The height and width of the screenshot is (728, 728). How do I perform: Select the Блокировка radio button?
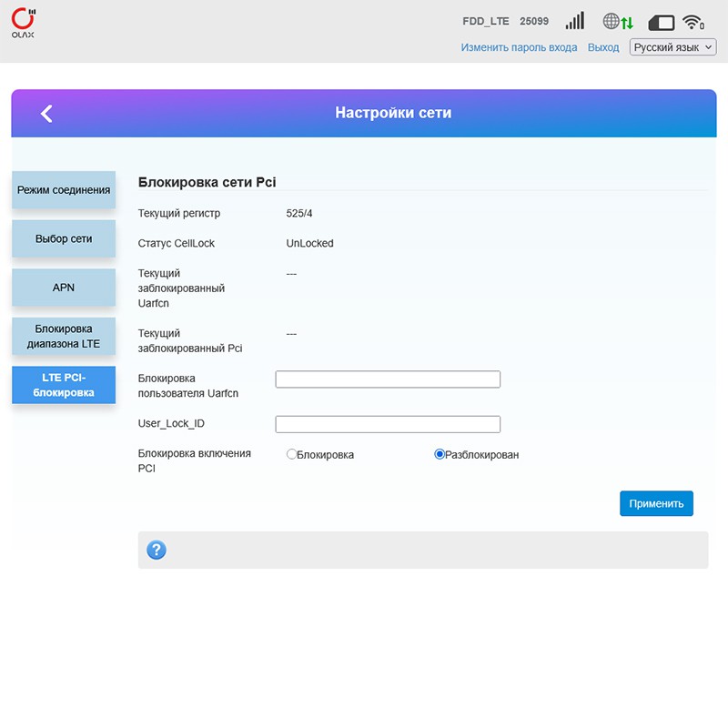[292, 454]
